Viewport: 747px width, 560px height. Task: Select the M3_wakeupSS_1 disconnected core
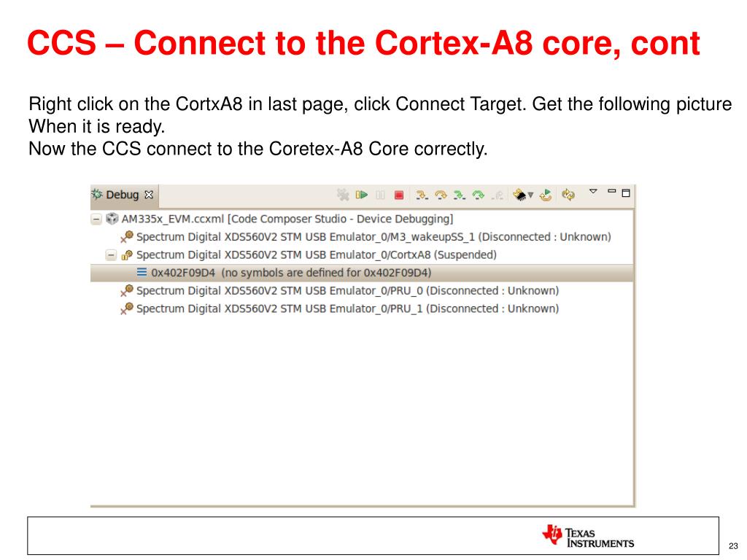pos(373,237)
